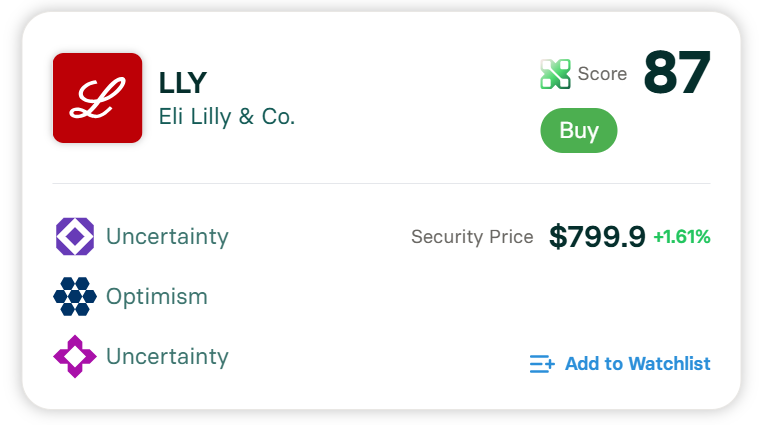
Task: Click the magenta four-point Uncertainty icon
Action: click(75, 357)
